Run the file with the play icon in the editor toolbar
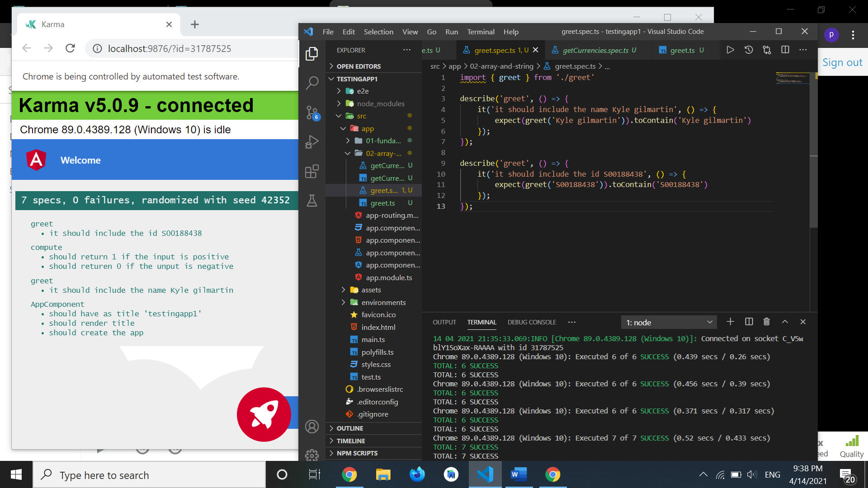868x488 pixels. tap(730, 50)
